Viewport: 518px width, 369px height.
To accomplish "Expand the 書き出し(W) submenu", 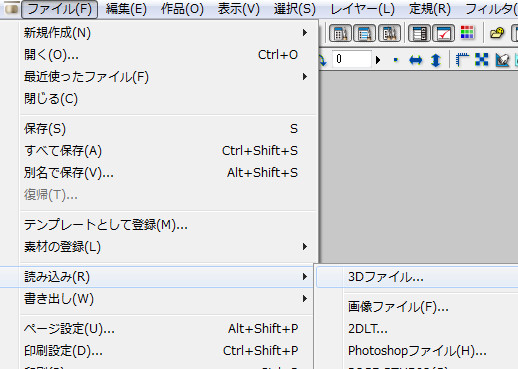I will coord(166,299).
